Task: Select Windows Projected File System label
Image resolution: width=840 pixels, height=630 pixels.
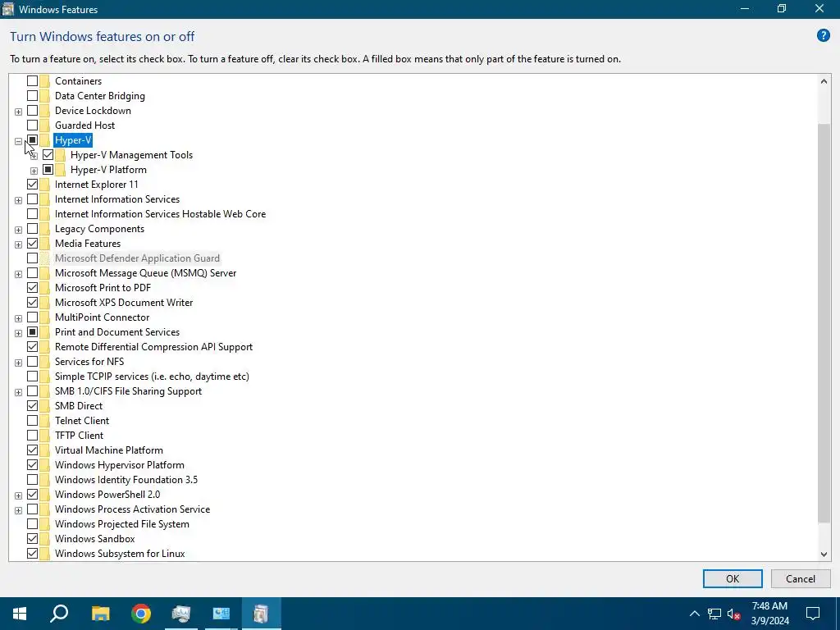Action: click(122, 524)
